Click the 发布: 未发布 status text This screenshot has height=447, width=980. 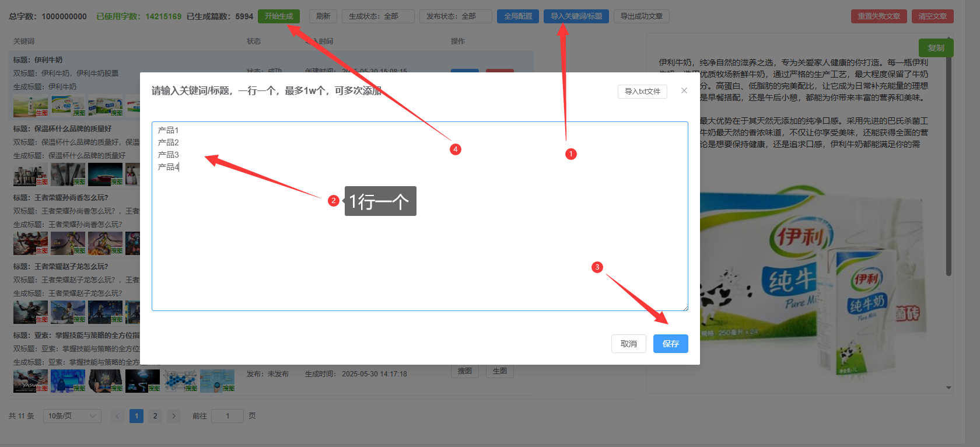point(268,374)
